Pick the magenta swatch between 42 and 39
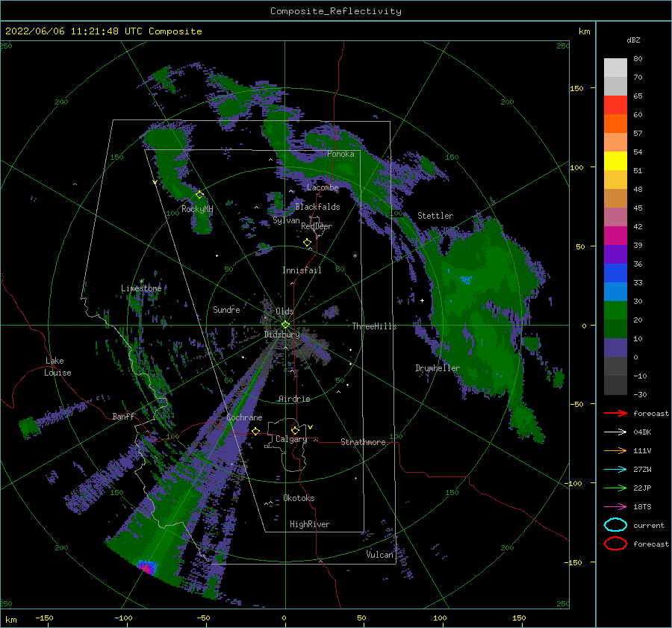This screenshot has height=628, width=672. [615, 236]
